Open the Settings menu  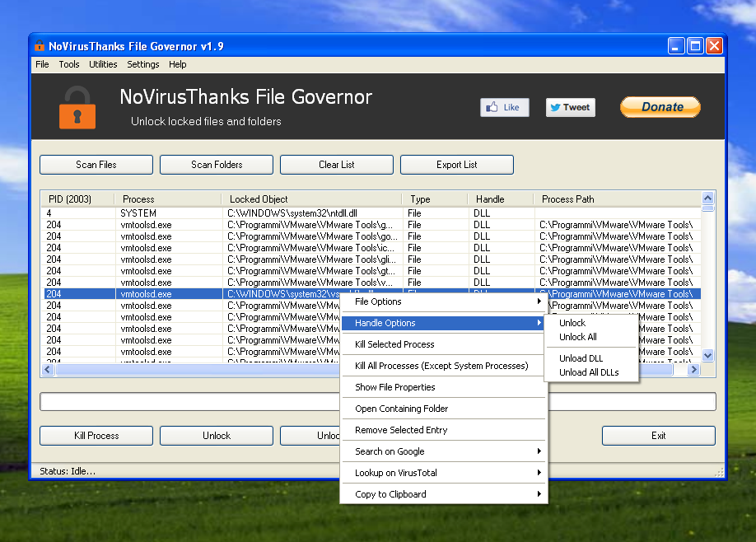142,64
